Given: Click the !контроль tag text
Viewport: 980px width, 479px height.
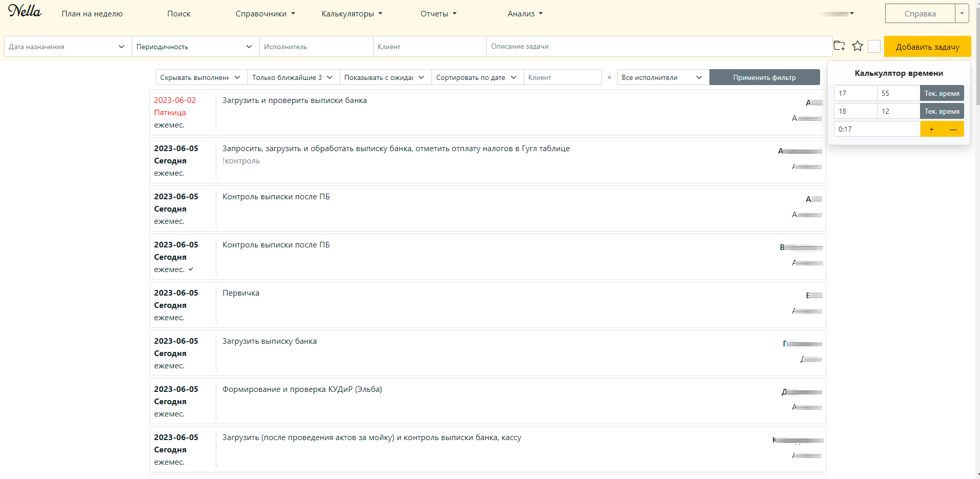Looking at the screenshot, I should [x=241, y=161].
